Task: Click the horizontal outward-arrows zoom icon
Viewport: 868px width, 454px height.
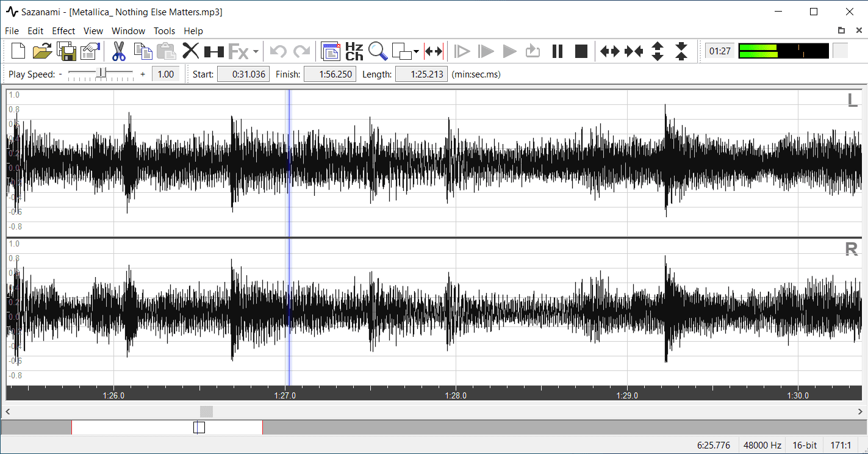Action: point(610,51)
